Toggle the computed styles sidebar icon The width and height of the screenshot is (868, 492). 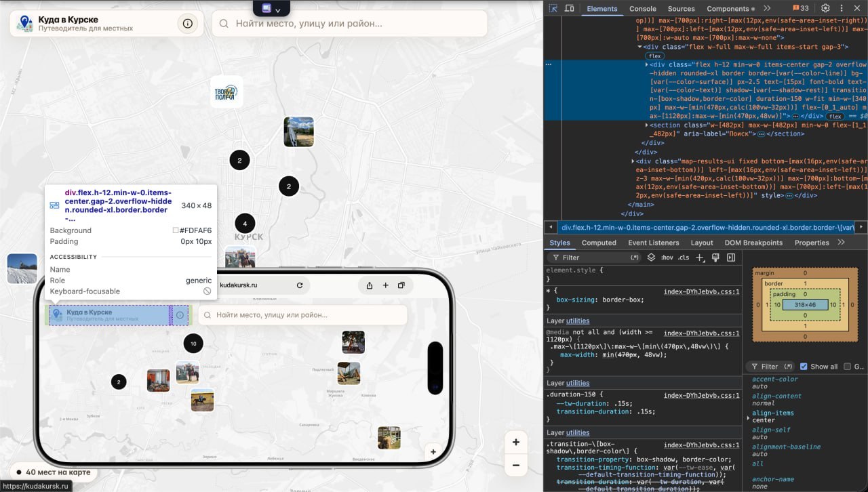731,258
